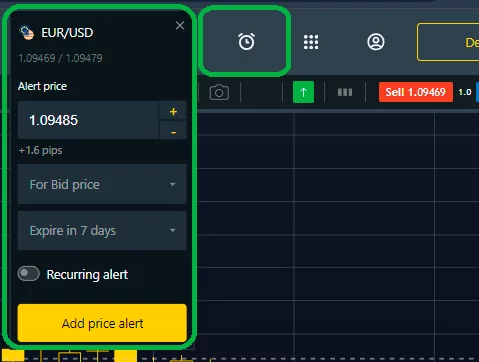Screen dimensions: 479x362
Task: Open the For Bid price dropdown
Action: tap(102, 184)
